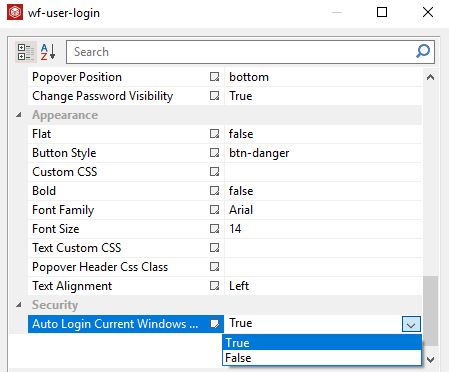Collapse the Appearance category
Screen dimensions: 449x372
tap(19, 115)
